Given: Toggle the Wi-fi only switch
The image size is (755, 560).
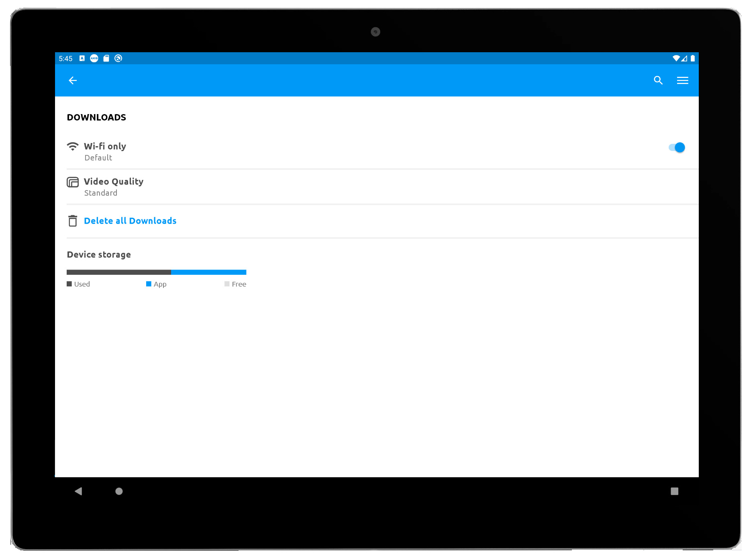Looking at the screenshot, I should (x=677, y=147).
